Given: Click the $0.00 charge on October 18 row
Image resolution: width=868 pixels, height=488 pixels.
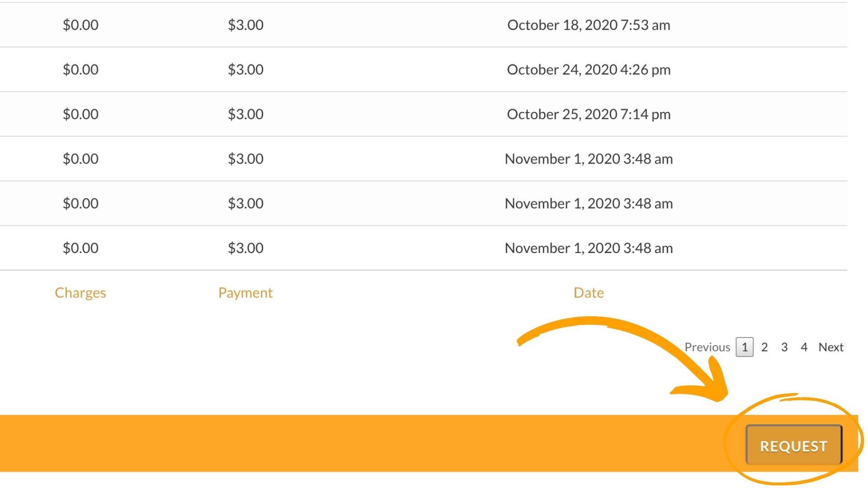Looking at the screenshot, I should pos(80,25).
